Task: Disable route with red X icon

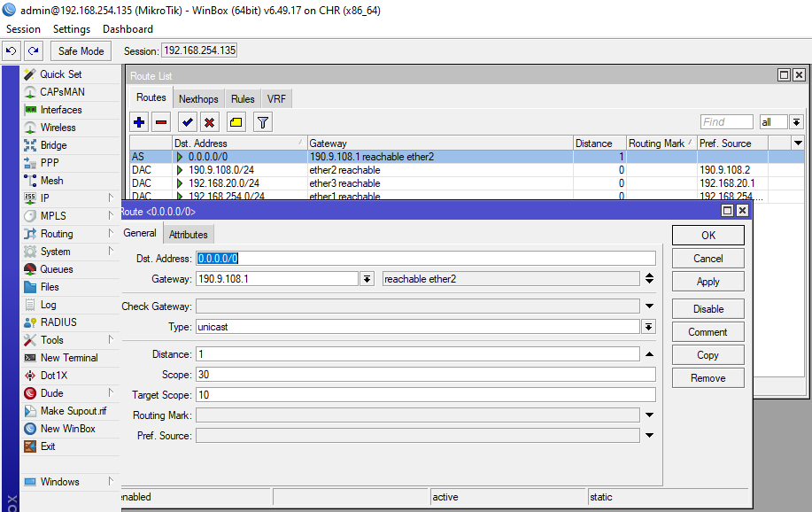Action: coord(209,122)
